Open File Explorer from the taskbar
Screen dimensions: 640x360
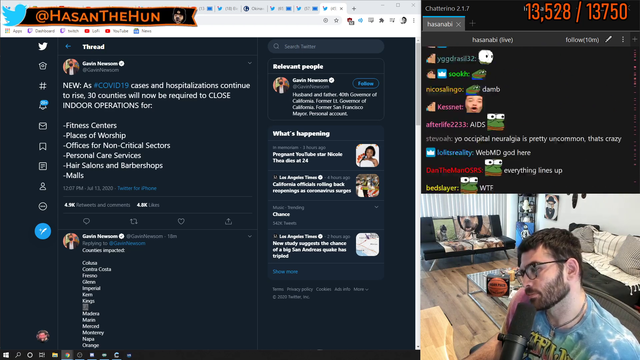55,355
